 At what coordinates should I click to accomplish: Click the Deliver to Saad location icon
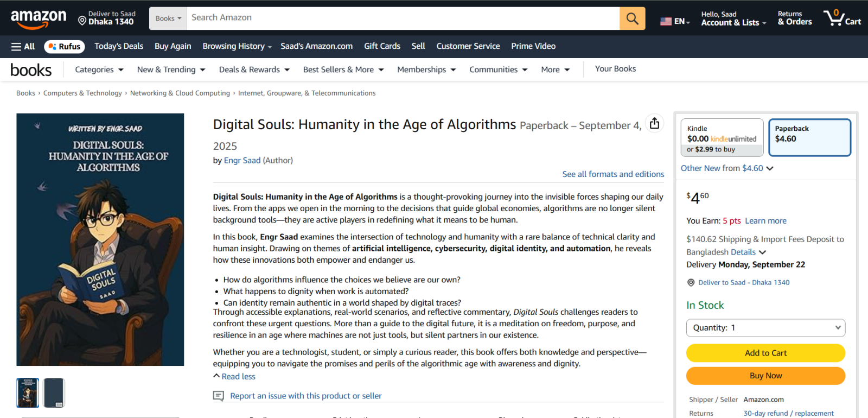click(x=82, y=21)
